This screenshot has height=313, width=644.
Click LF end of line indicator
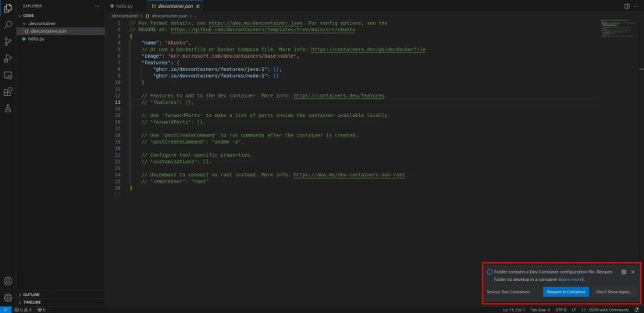[x=574, y=310]
